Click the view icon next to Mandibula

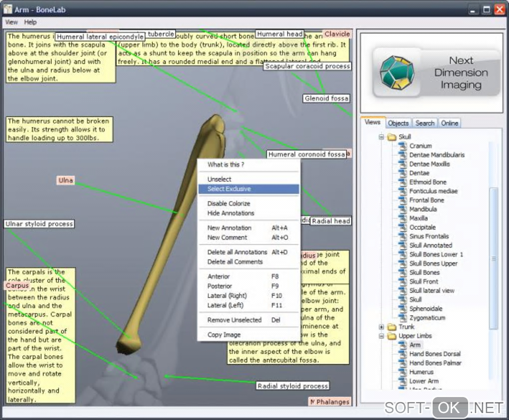403,210
